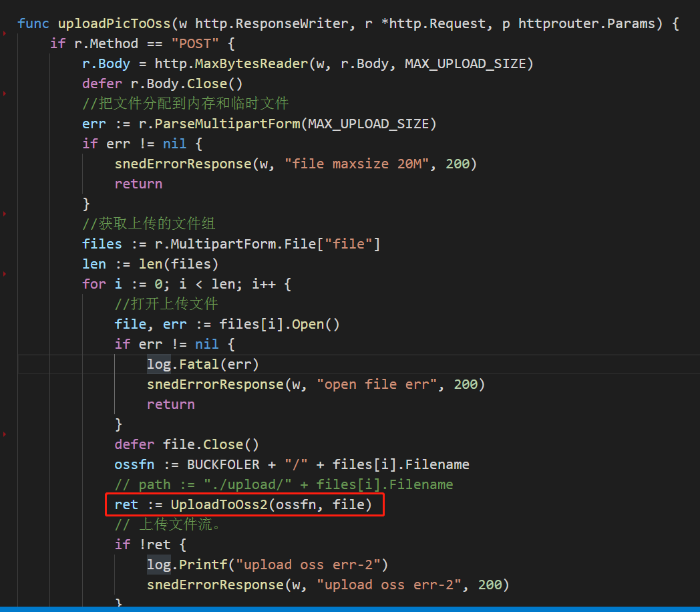
Task: Click ossfn variable declaration
Action: click(x=134, y=465)
